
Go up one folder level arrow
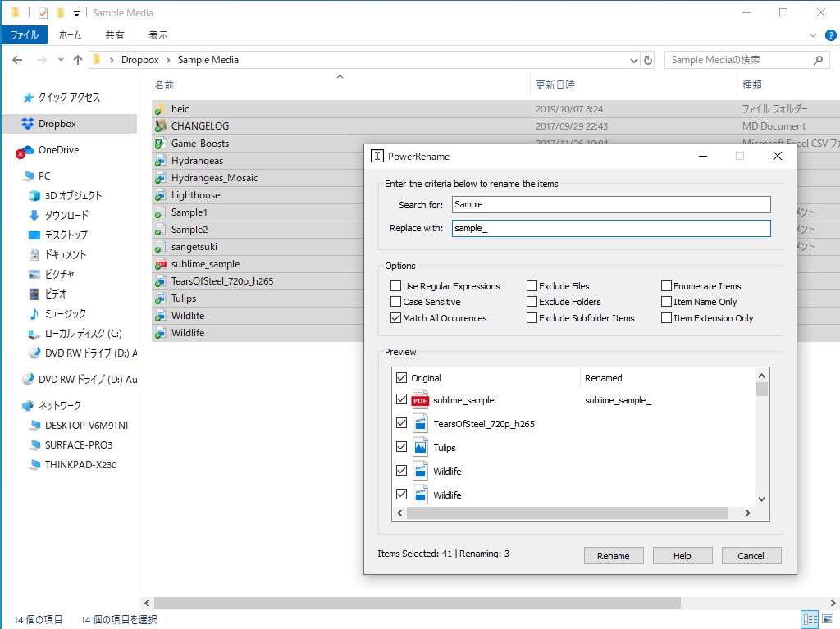coord(78,60)
